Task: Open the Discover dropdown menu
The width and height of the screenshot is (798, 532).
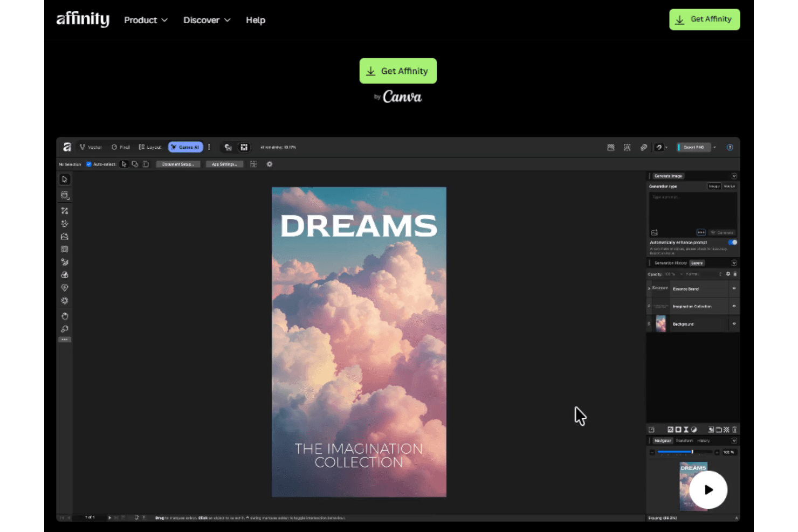Action: [x=207, y=20]
